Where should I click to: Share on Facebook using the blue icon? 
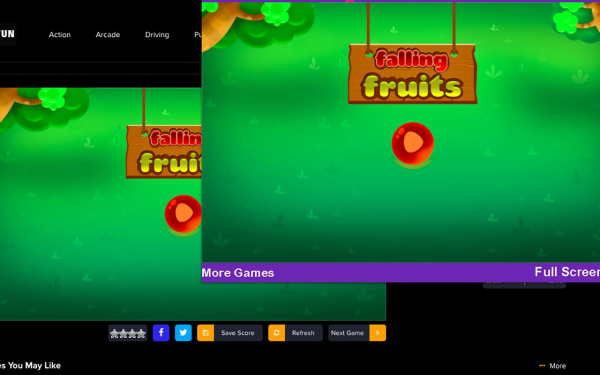[161, 333]
